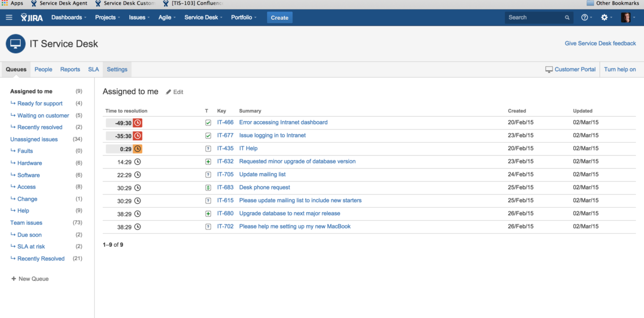Click the Edit pencil icon beside Assigned to me
The height and width of the screenshot is (318, 644).
coord(168,92)
